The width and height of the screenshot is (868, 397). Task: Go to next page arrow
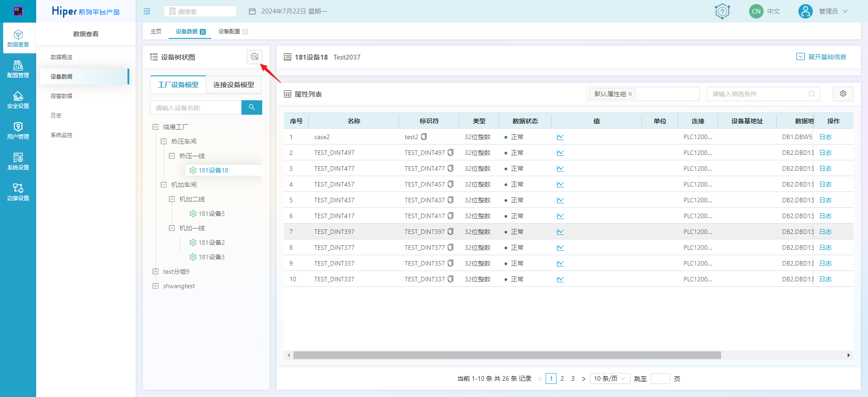(x=584, y=378)
